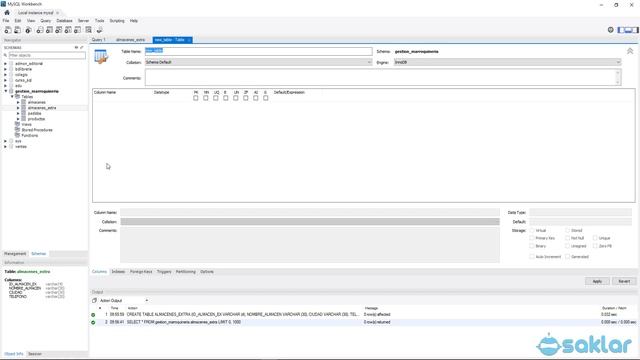The image size is (640, 360).
Task: Click the copy icon beside Action Output
Action: tap(94, 300)
